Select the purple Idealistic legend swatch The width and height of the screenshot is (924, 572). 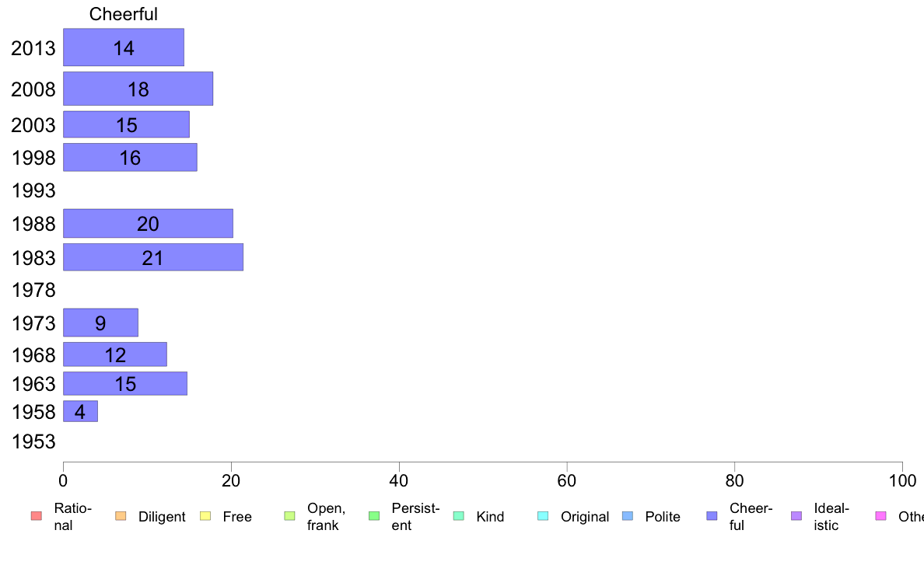(x=796, y=516)
